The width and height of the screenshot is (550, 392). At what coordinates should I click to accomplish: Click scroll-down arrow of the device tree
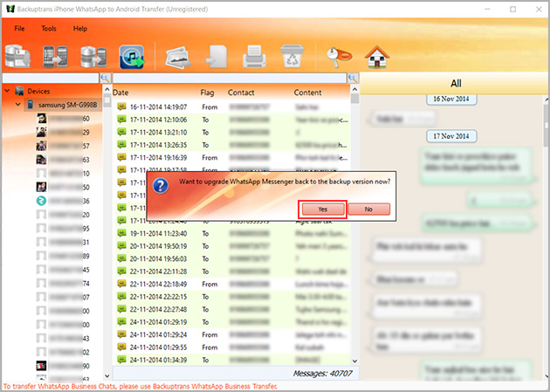[x=107, y=375]
